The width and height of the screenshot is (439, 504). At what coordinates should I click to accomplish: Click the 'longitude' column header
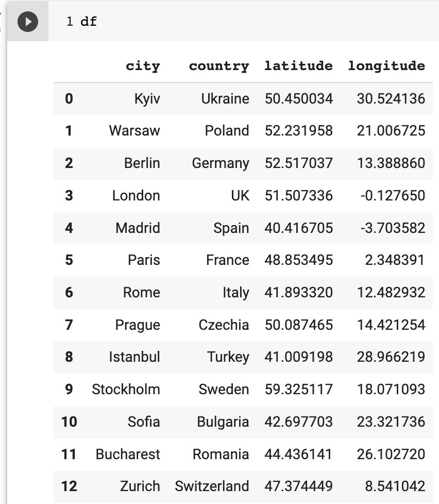click(386, 66)
